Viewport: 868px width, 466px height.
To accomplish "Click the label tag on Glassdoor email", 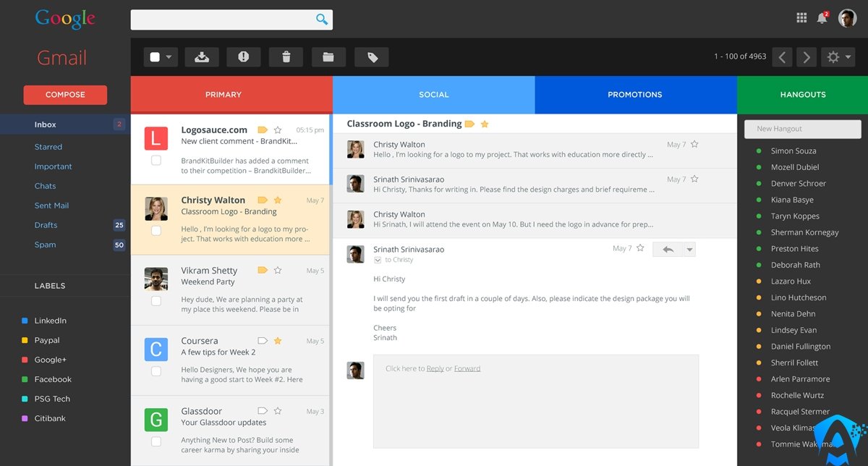I will pos(262,411).
